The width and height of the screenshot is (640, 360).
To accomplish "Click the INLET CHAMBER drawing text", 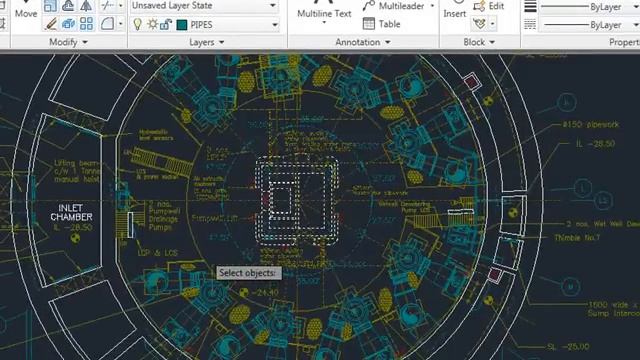I will tap(71, 212).
